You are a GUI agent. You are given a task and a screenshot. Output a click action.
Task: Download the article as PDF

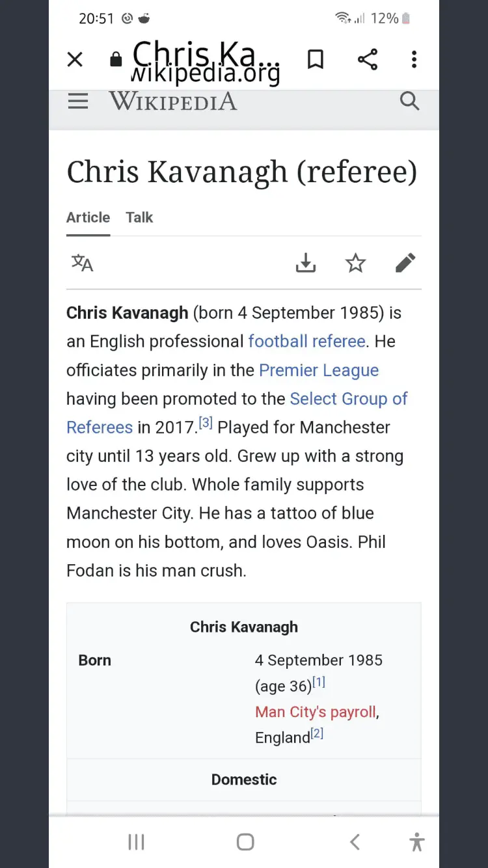305,263
